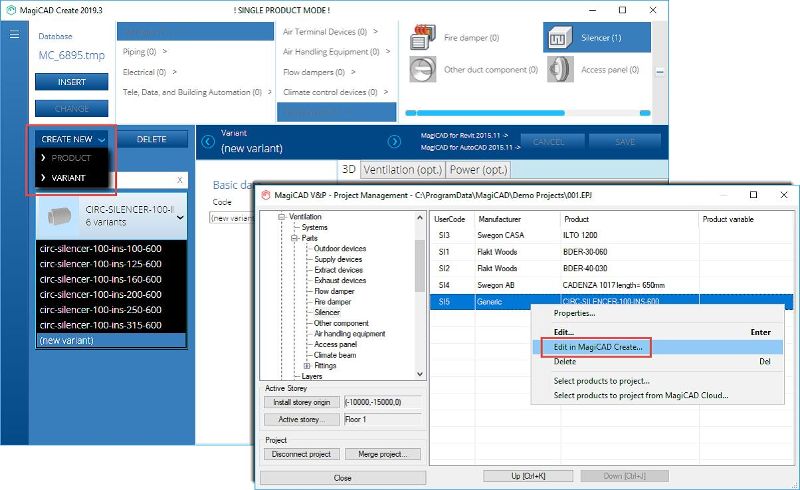Collapse the Parts tree node

(294, 238)
